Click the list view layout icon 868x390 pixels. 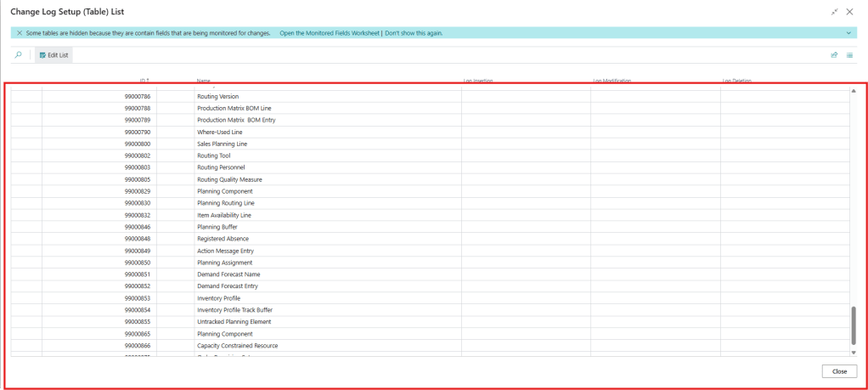tap(849, 54)
